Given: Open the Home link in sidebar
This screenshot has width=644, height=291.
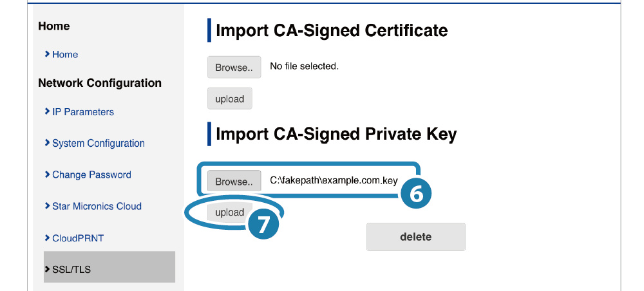Looking at the screenshot, I should click(x=65, y=55).
